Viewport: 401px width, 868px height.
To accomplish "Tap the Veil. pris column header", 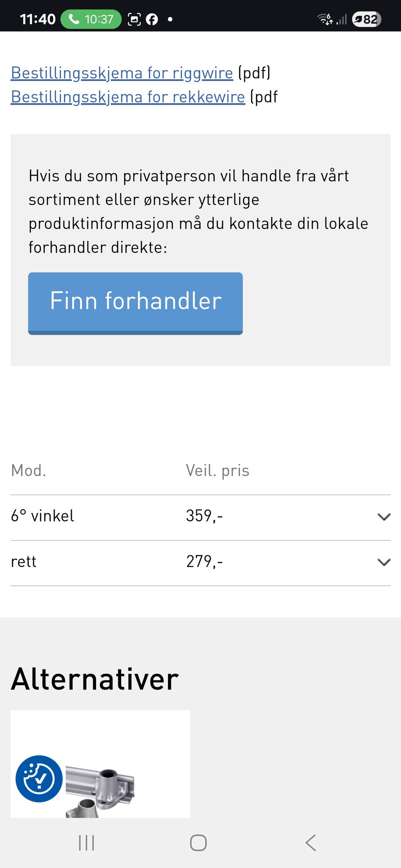I will click(218, 471).
